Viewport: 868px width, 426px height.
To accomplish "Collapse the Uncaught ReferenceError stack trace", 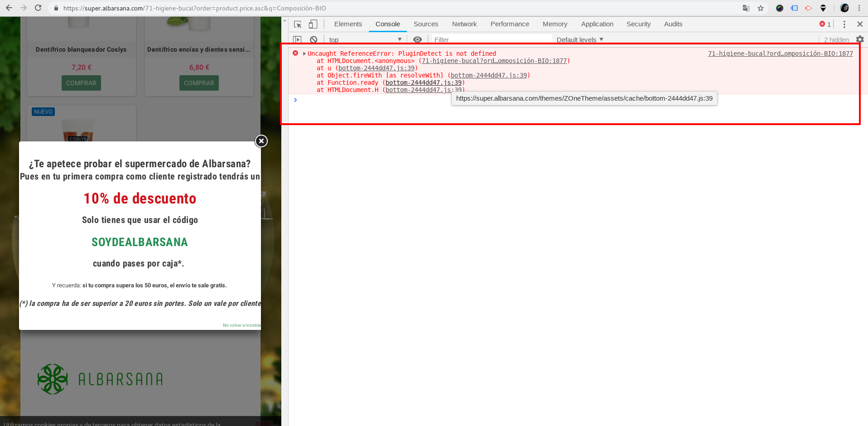I will click(x=304, y=53).
